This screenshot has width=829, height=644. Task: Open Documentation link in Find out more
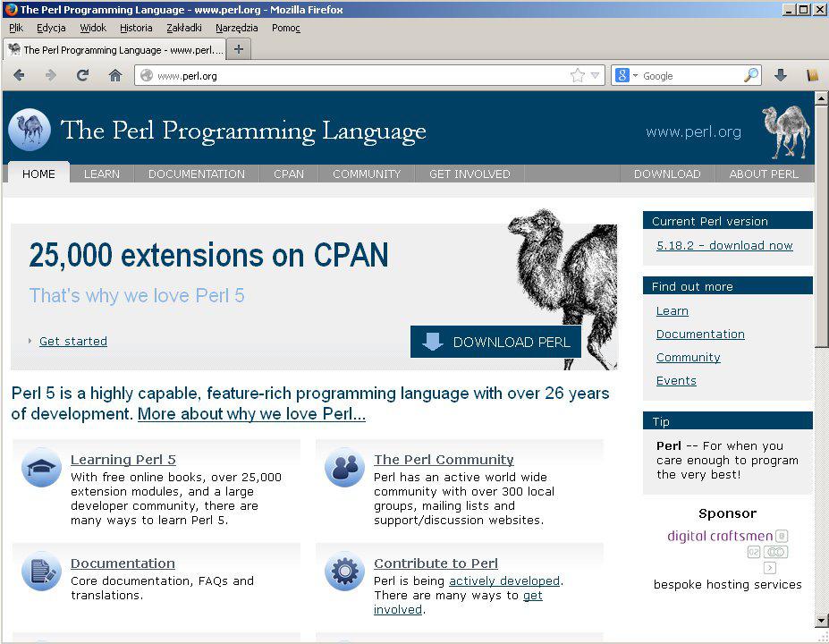[700, 335]
